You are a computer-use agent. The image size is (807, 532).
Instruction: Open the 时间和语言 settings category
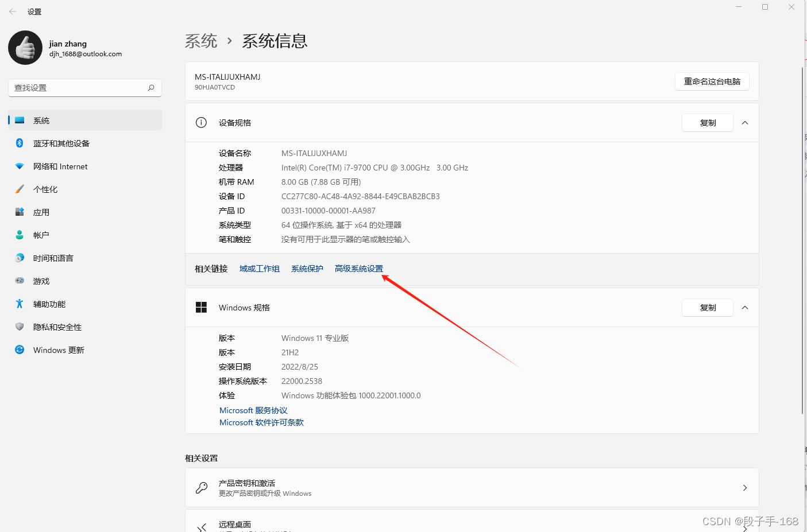pos(85,258)
